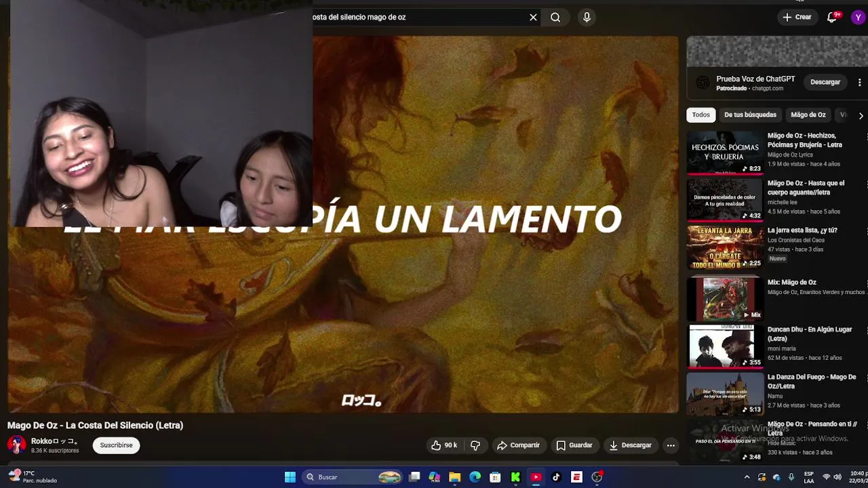Open TikTok from taskbar
Image resolution: width=868 pixels, height=488 pixels.
click(x=556, y=477)
